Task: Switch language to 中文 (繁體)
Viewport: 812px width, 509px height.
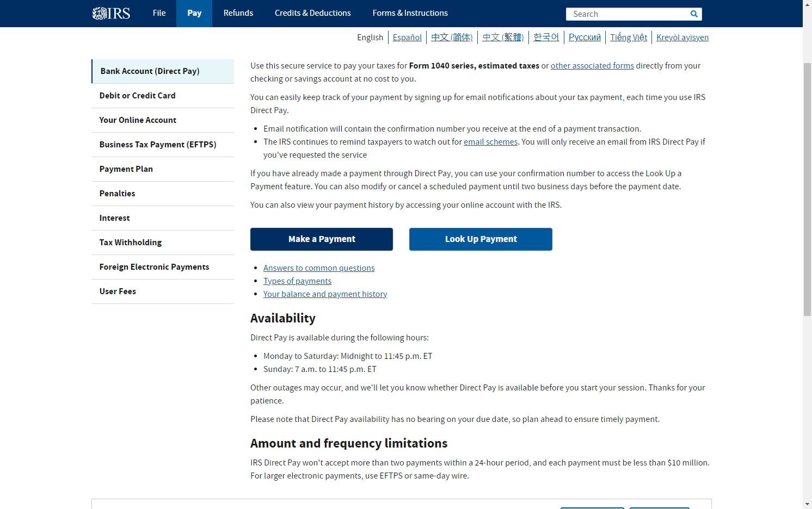Action: tap(503, 38)
